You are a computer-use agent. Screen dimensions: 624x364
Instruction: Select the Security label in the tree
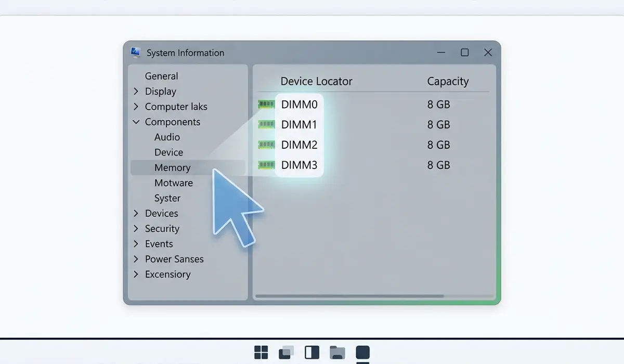[x=162, y=229]
